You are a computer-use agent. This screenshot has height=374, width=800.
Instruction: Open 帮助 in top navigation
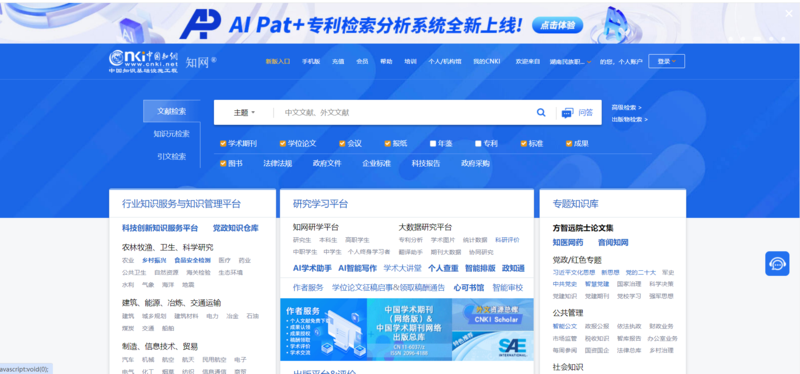click(386, 61)
